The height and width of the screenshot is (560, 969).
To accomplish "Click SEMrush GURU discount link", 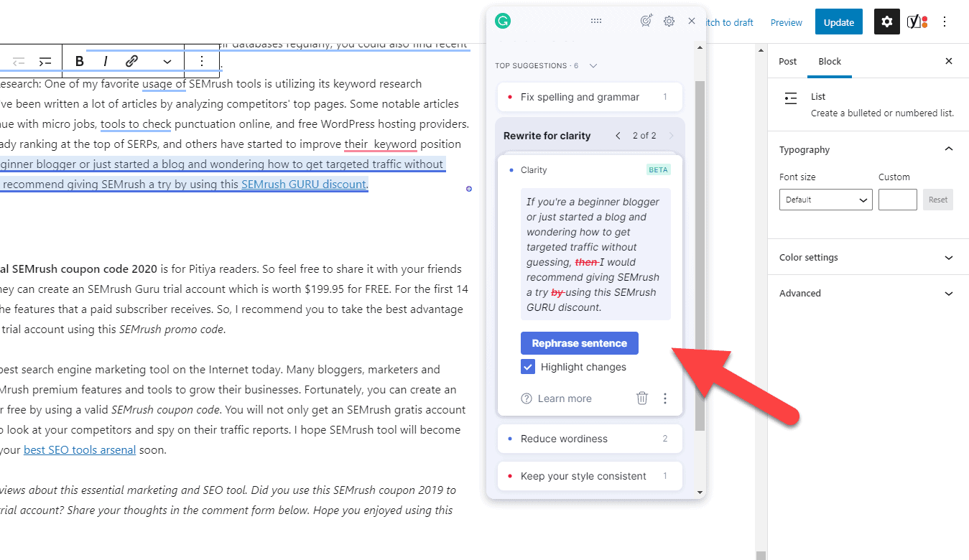I will pyautogui.click(x=303, y=184).
